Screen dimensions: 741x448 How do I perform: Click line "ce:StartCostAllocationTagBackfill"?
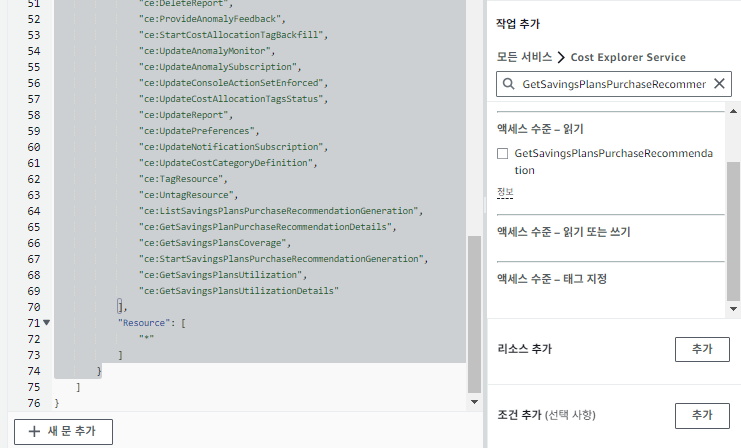click(x=233, y=35)
